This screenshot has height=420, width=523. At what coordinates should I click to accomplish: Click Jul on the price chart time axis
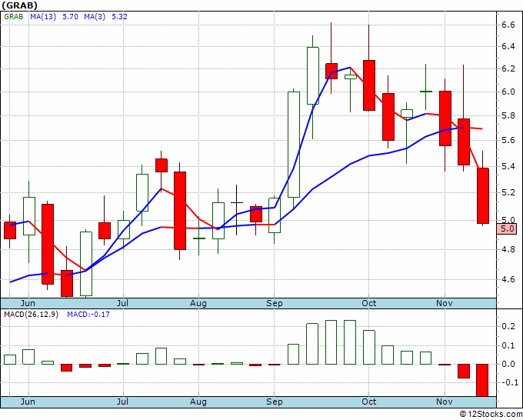[123, 303]
